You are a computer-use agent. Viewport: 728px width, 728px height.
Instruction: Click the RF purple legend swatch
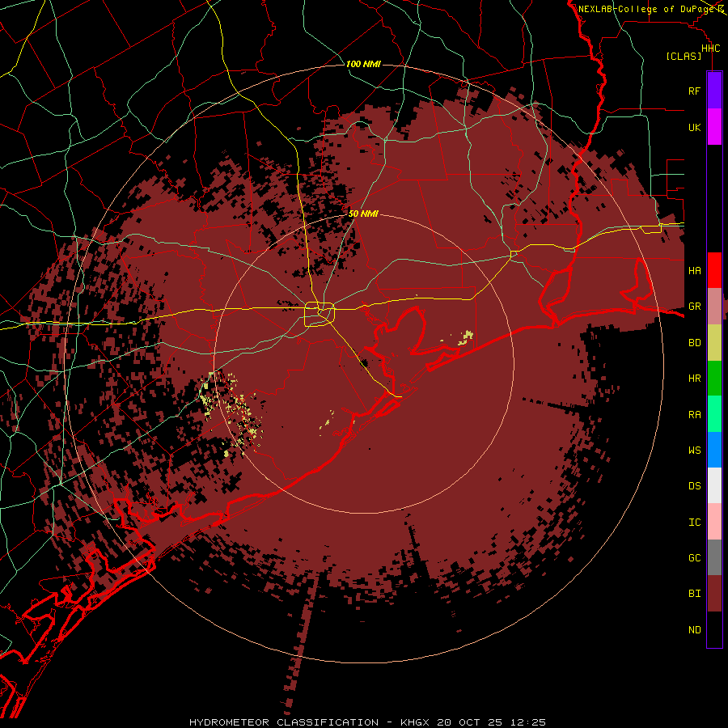[714, 91]
